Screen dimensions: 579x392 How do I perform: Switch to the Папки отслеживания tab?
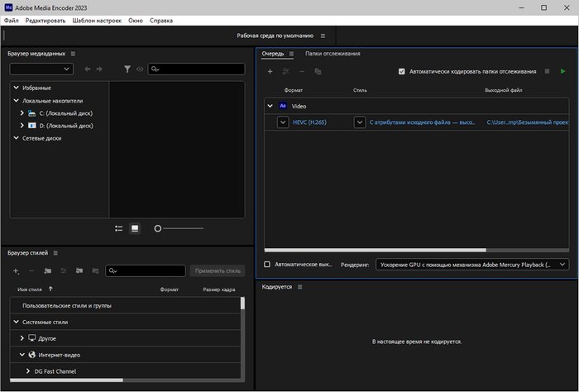click(x=333, y=54)
